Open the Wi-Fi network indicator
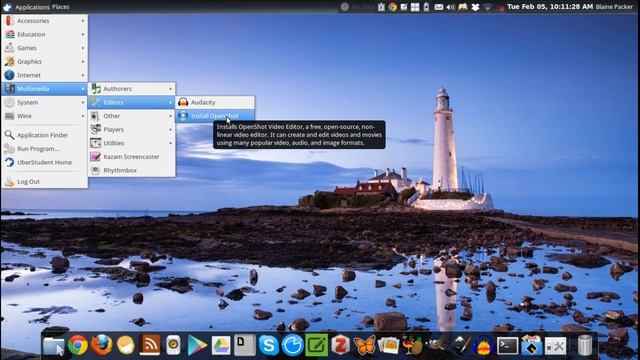The height and width of the screenshot is (360, 640). tap(487, 7)
